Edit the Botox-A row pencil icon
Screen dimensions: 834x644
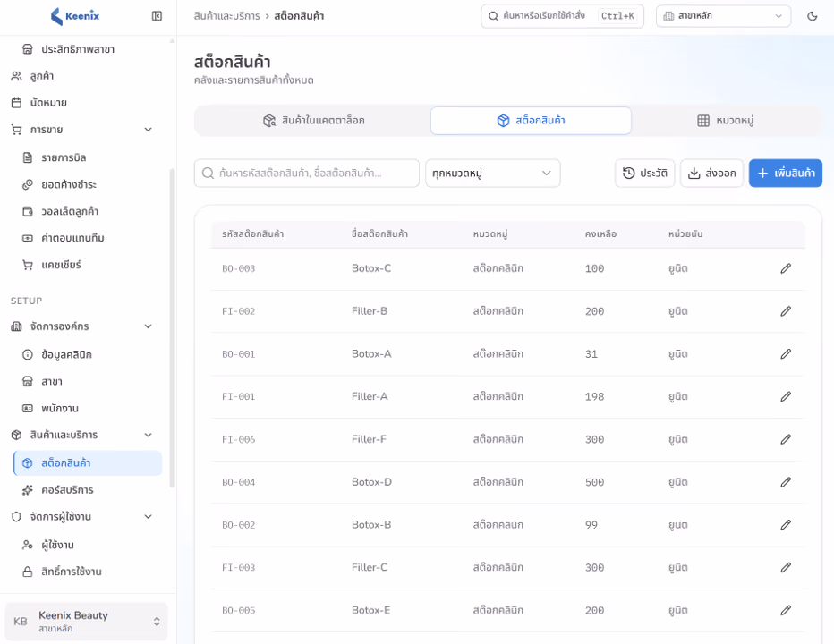click(x=786, y=353)
